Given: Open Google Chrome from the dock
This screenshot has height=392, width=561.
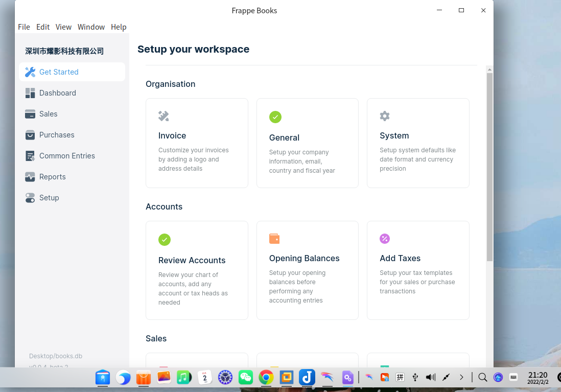Looking at the screenshot, I should click(266, 377).
